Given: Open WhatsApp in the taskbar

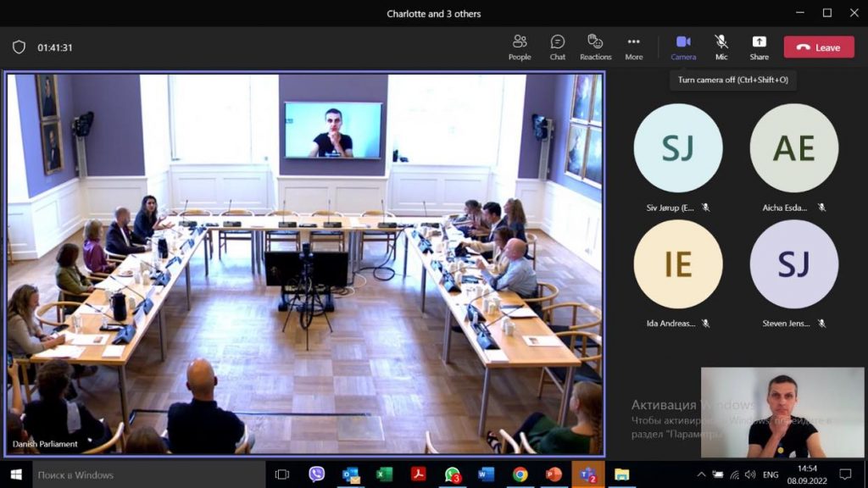Looking at the screenshot, I should coord(453,474).
